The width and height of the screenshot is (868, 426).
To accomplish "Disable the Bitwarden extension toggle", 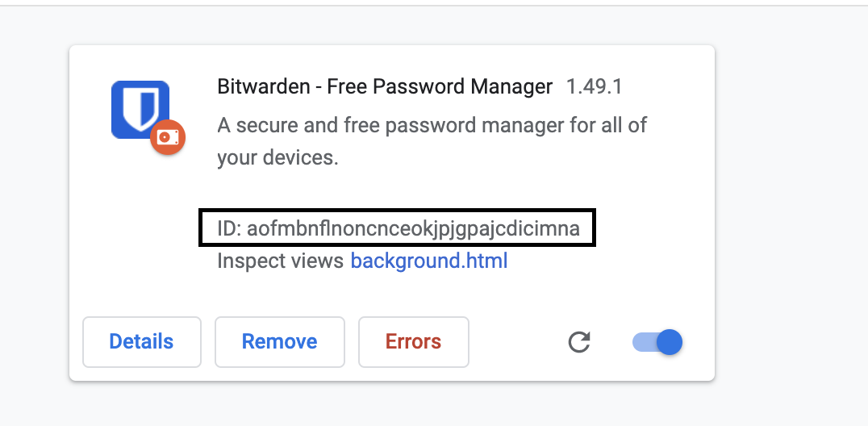I will 658,342.
